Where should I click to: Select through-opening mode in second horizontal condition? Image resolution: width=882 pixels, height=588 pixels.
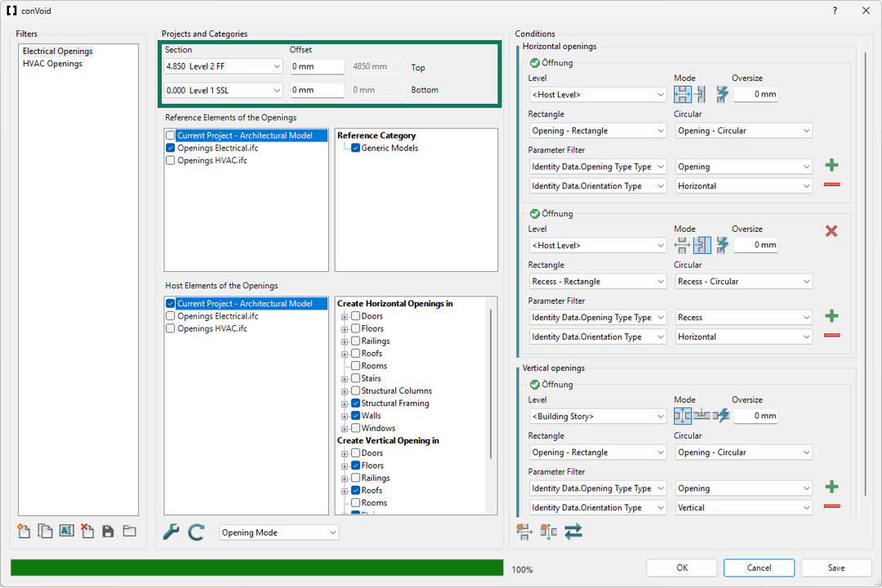tap(682, 245)
